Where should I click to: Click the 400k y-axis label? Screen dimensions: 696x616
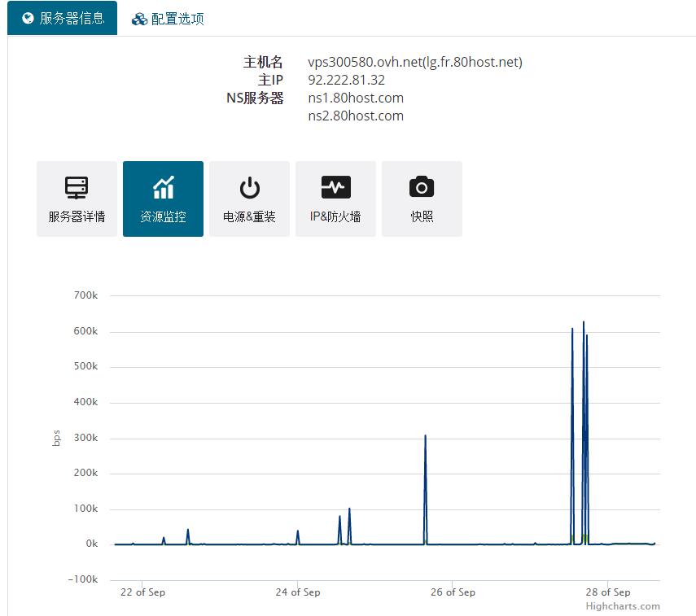[85, 403]
